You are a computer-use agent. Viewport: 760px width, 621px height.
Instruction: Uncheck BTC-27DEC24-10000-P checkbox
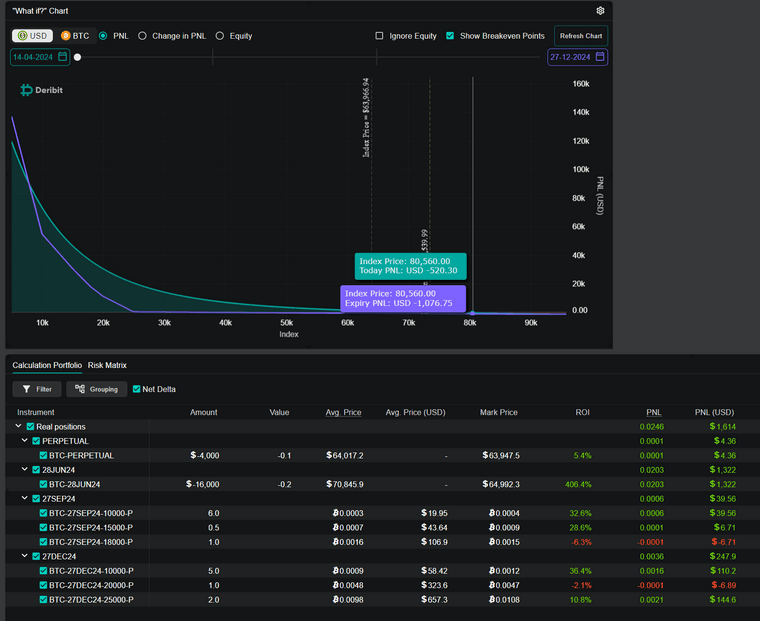43,571
